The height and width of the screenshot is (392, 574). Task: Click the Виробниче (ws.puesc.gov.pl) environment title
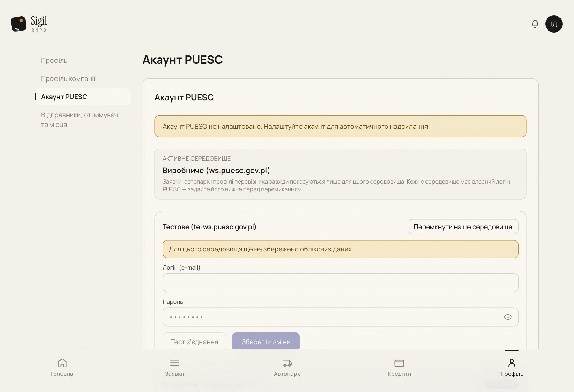pos(216,170)
